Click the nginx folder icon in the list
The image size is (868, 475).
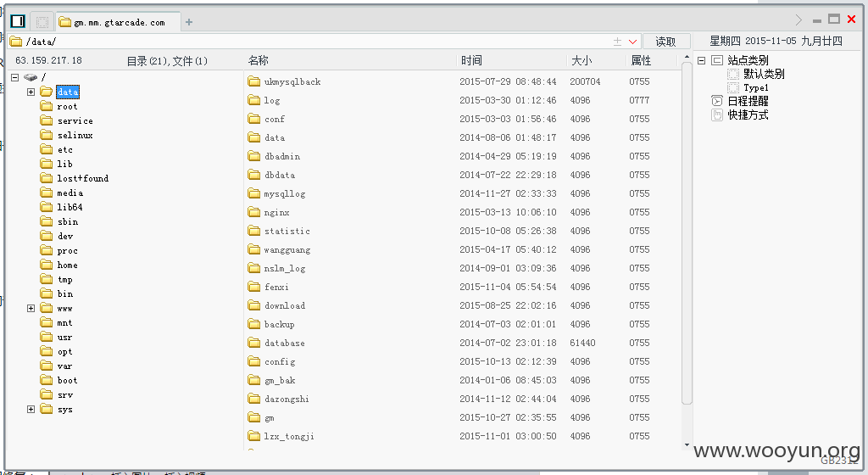pyautogui.click(x=254, y=212)
